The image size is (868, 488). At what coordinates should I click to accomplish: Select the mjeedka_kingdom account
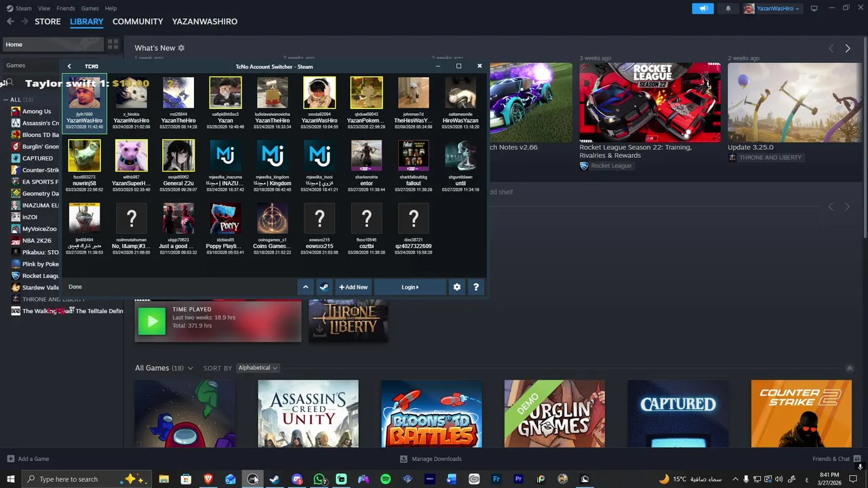(272, 166)
